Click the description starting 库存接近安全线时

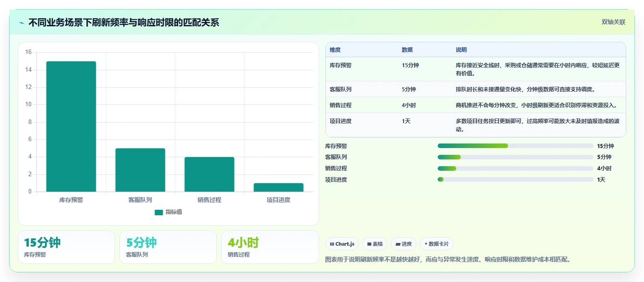pyautogui.click(x=538, y=69)
